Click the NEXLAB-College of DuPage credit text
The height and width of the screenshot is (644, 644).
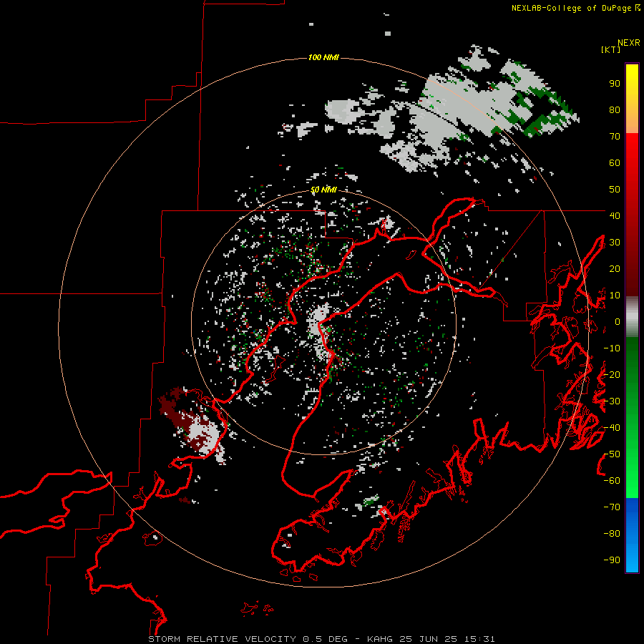[575, 8]
